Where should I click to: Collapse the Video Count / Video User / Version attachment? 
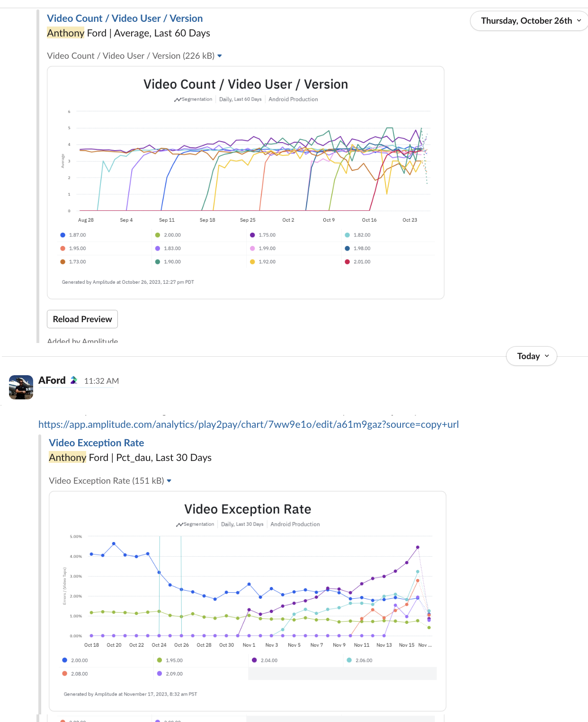[220, 56]
